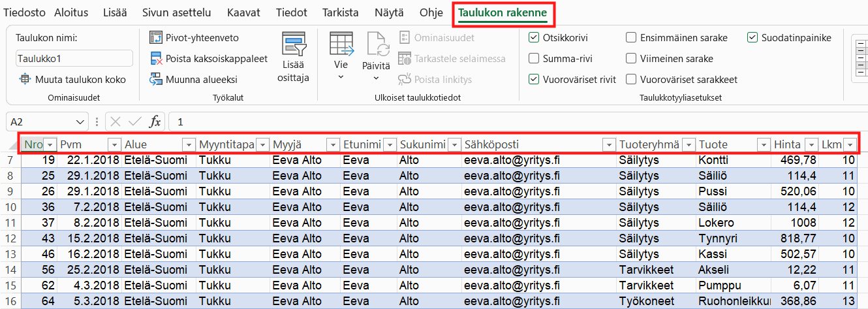
Task: Switch to the Kaavat tab
Action: pos(242,12)
